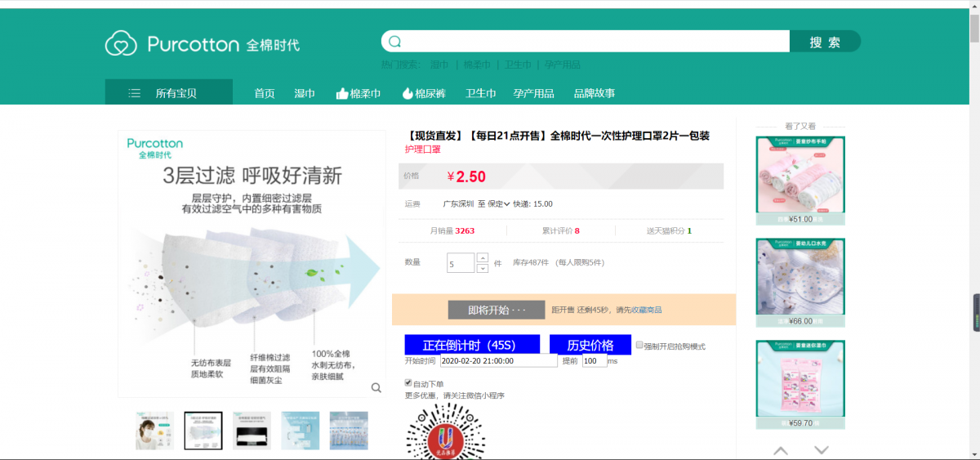Click the search text field
Image resolution: width=980 pixels, height=460 pixels.
[x=586, y=42]
